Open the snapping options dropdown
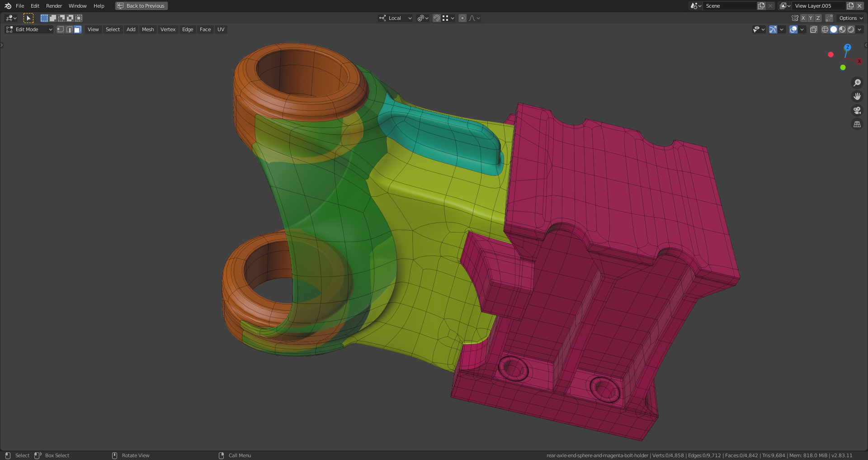This screenshot has width=868, height=460. pos(448,18)
